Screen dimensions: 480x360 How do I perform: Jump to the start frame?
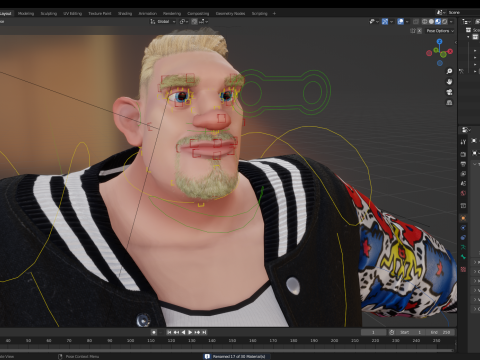tap(169, 332)
